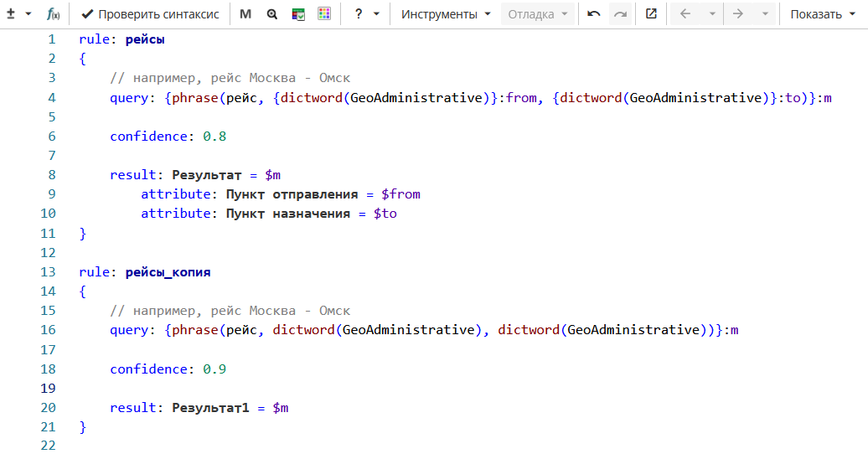
Task: Open the Показать menu
Action: [x=823, y=14]
